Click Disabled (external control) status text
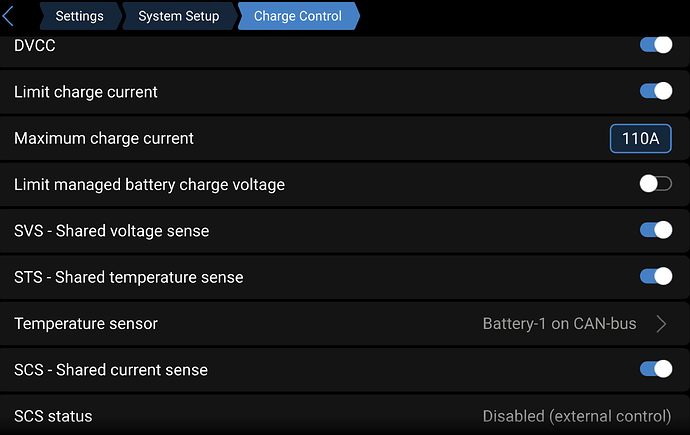690x435 pixels. coord(577,416)
